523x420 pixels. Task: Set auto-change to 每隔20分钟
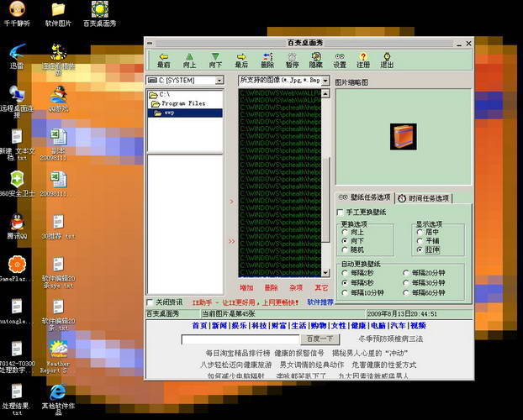click(406, 273)
